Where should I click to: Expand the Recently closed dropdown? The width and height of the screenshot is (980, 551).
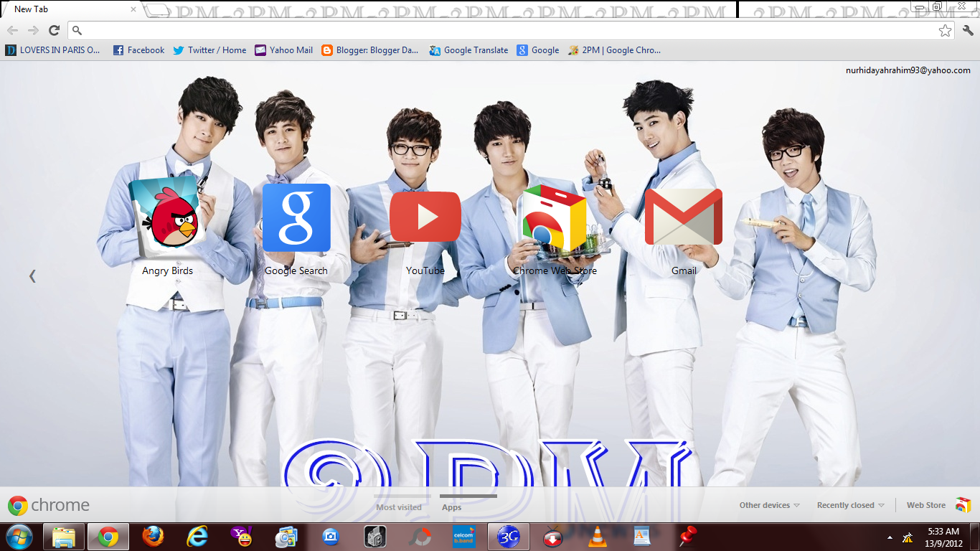point(851,505)
